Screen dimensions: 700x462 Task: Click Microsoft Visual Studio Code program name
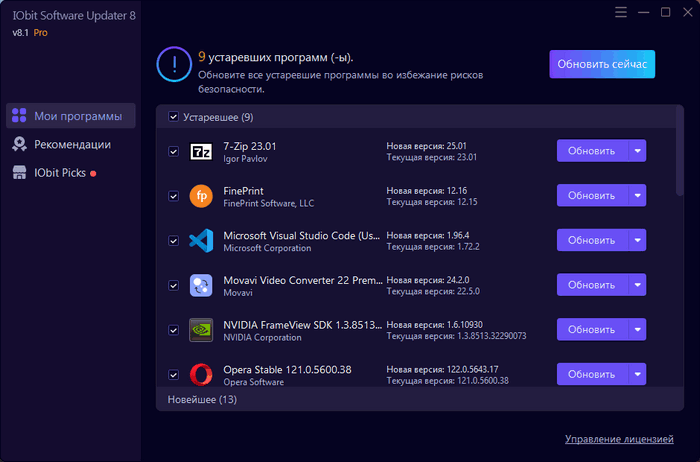pyautogui.click(x=301, y=236)
